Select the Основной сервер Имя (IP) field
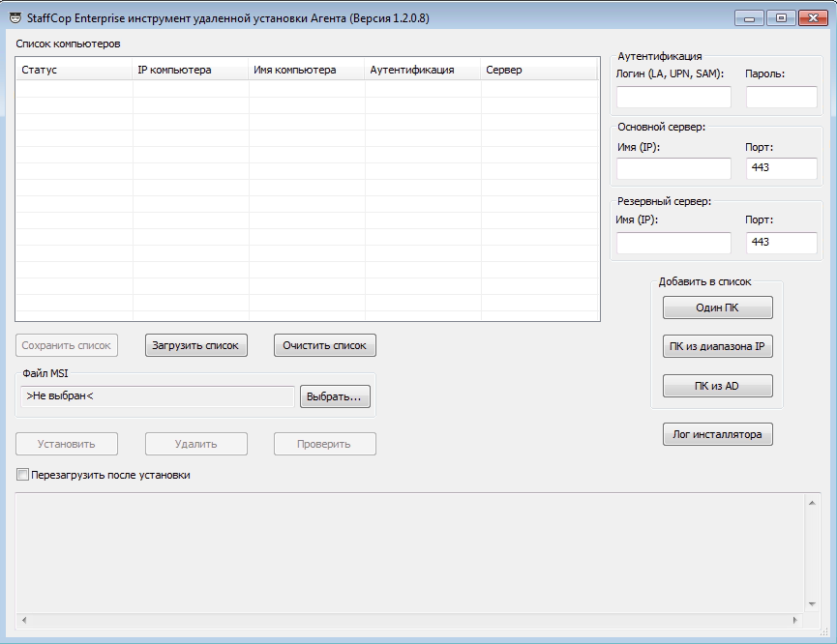837x644 pixels. [673, 169]
